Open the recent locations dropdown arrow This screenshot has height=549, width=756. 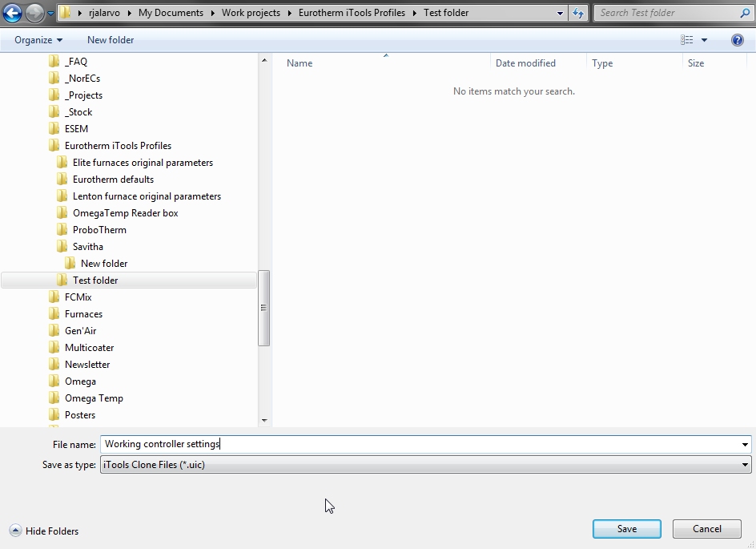click(50, 14)
